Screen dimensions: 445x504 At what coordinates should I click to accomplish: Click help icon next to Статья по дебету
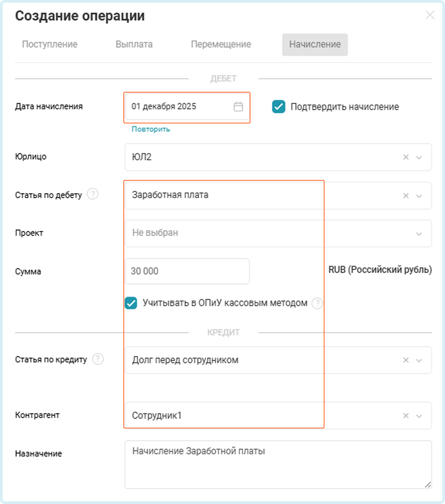coord(93,194)
